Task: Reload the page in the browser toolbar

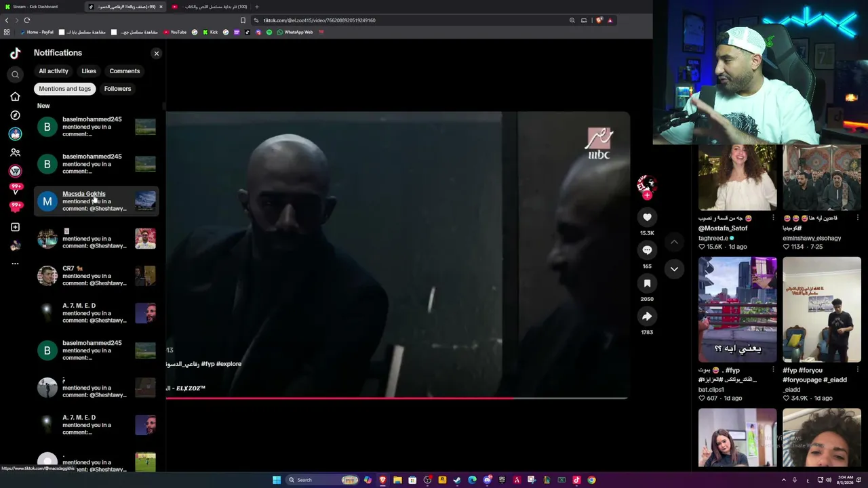Action: (27, 20)
